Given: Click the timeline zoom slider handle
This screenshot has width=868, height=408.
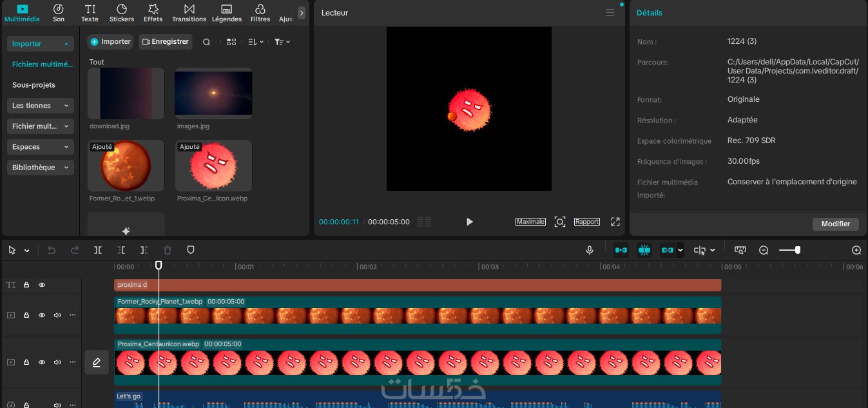Looking at the screenshot, I should (798, 250).
